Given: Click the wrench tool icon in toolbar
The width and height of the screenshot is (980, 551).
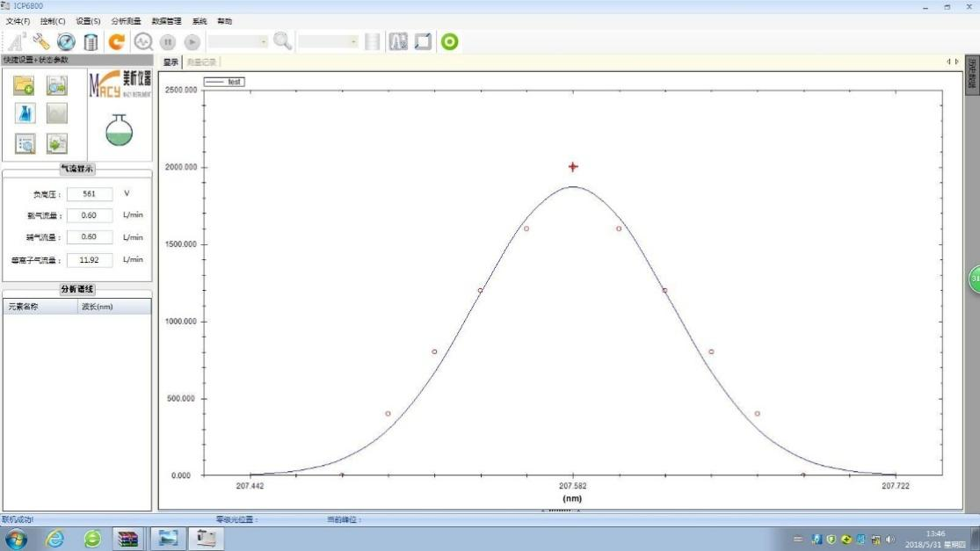Looking at the screenshot, I should [x=41, y=41].
